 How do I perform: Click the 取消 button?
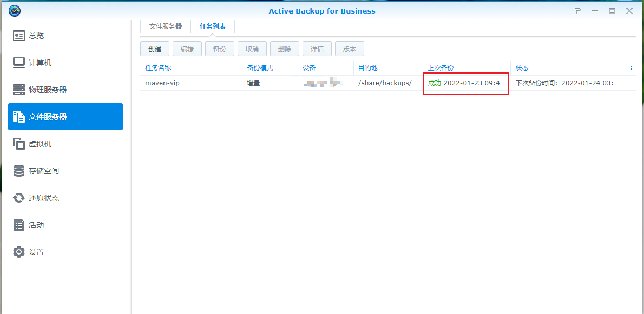(x=252, y=49)
